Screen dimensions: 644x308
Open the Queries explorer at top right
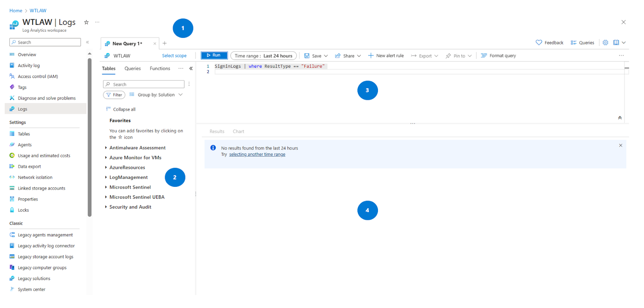tap(582, 43)
